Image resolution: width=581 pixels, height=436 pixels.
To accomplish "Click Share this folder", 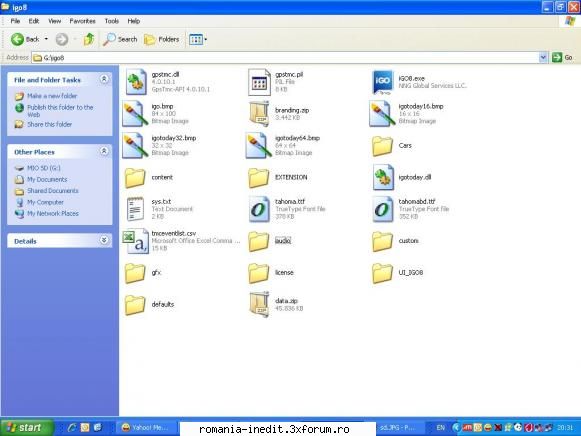I will (49, 124).
